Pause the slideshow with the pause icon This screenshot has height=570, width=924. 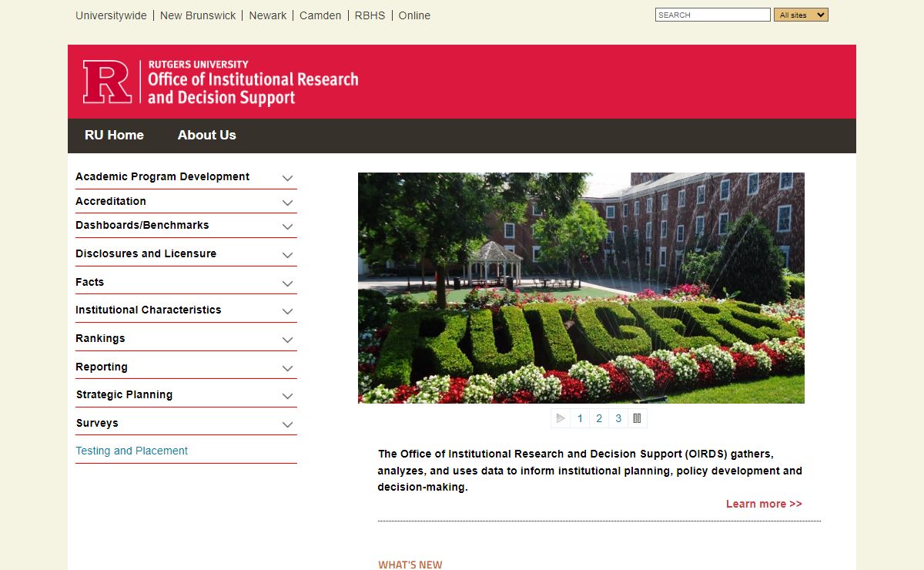pyautogui.click(x=637, y=418)
